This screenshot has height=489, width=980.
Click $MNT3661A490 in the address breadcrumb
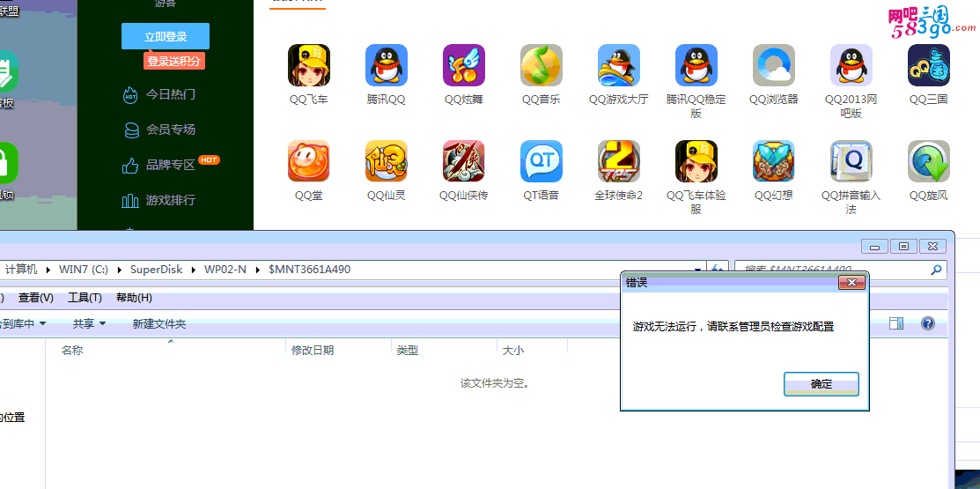[x=309, y=270]
